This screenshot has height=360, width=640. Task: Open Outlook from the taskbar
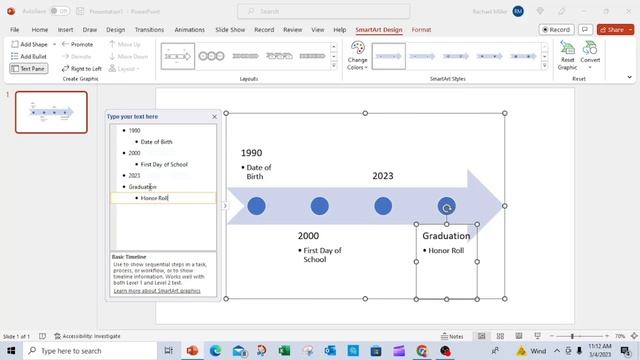pyautogui.click(x=330, y=351)
